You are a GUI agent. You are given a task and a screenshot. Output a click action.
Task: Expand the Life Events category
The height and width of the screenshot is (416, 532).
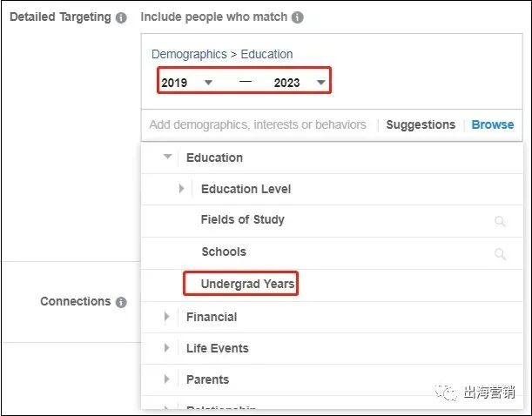(167, 348)
